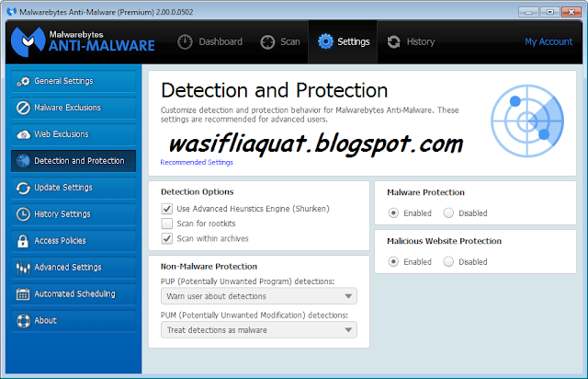
Task: Open Access Policies section
Action: [x=73, y=241]
